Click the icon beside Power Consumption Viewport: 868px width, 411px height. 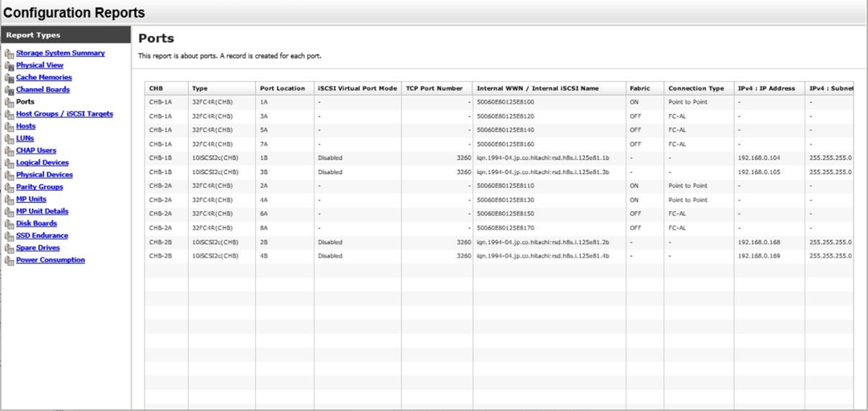pyautogui.click(x=10, y=260)
